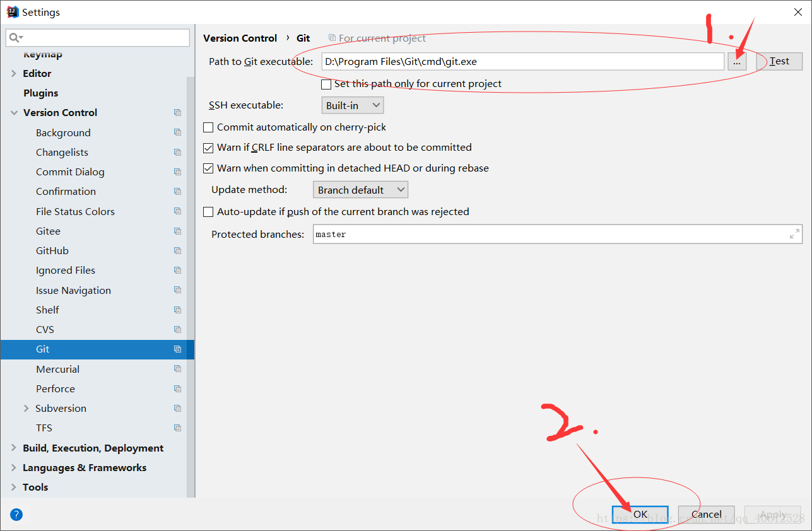The width and height of the screenshot is (812, 531).
Task: Click the IntelliJ icon in the title bar
Action: coord(13,12)
